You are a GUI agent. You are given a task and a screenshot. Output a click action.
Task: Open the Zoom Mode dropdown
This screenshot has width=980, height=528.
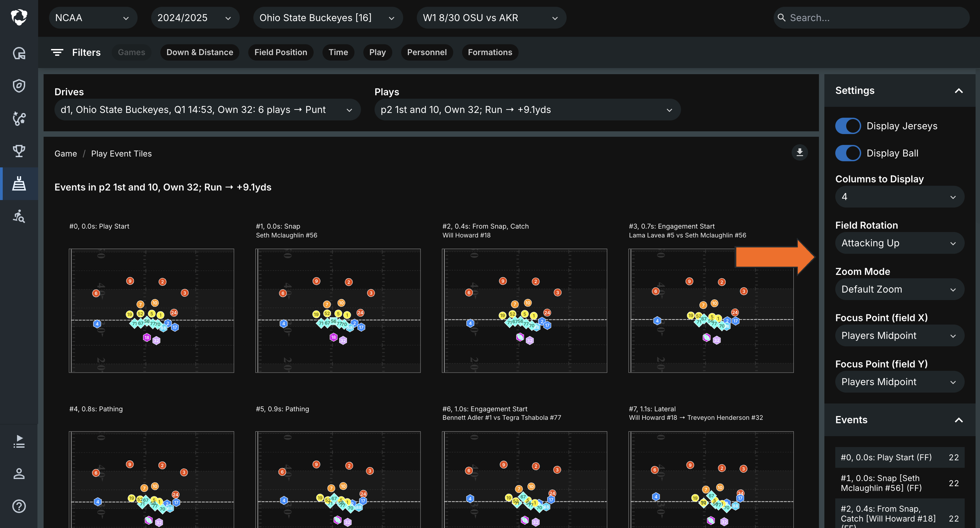[899, 289]
